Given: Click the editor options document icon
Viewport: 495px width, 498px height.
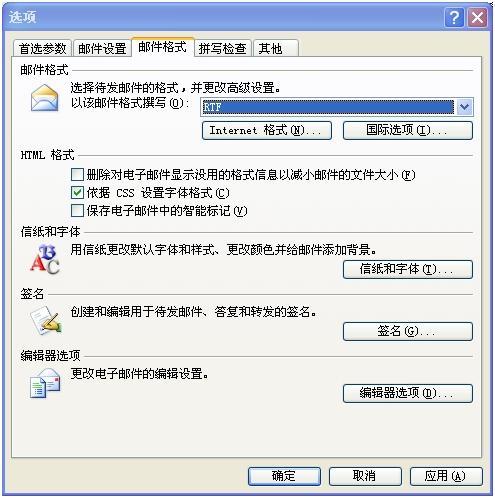Looking at the screenshot, I should pos(45,383).
